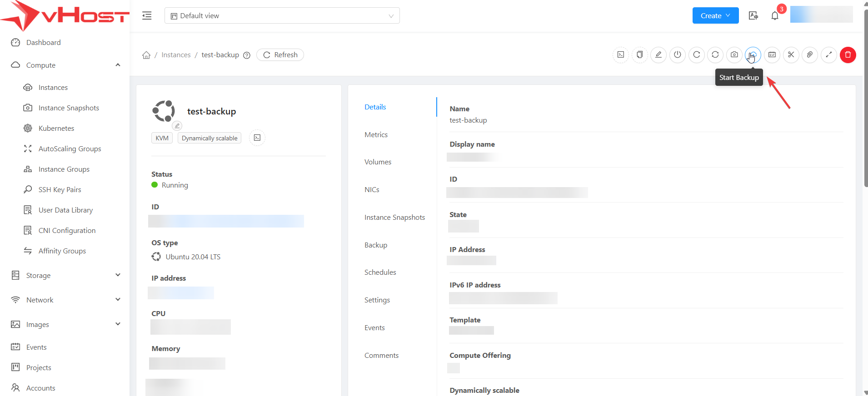Viewport: 868px width, 396px height.
Task: Open the notifications bell
Action: 775,16
